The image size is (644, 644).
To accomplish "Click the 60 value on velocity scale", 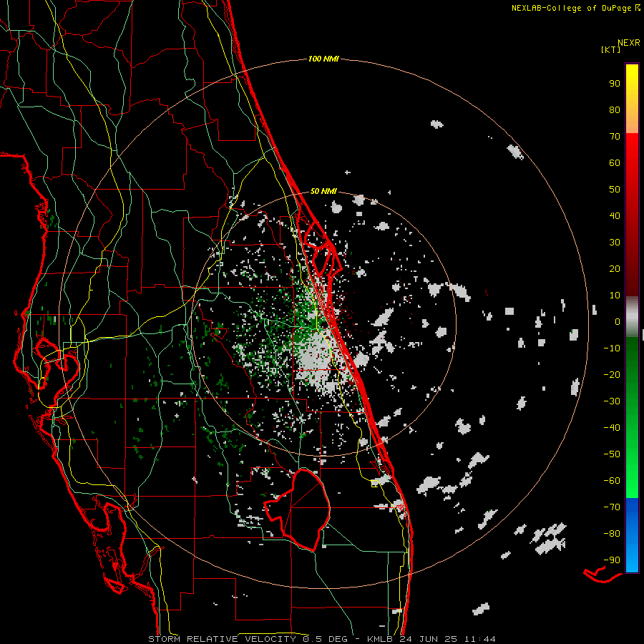I will click(x=615, y=162).
